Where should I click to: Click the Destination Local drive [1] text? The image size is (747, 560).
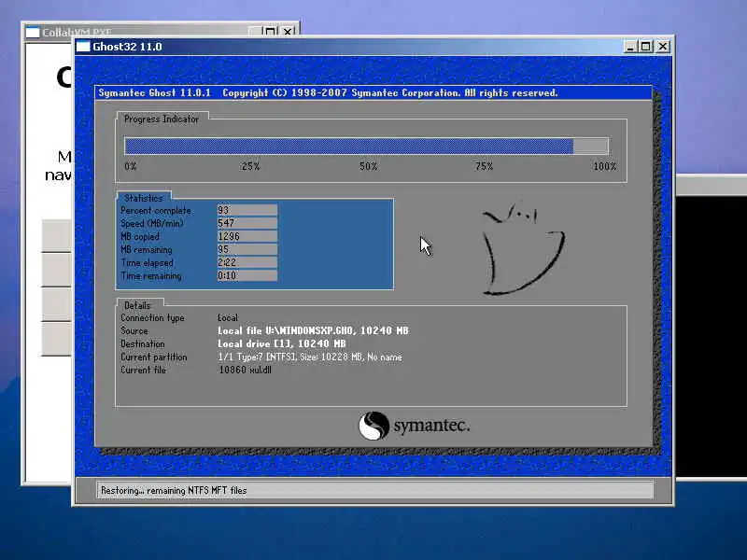(x=282, y=343)
